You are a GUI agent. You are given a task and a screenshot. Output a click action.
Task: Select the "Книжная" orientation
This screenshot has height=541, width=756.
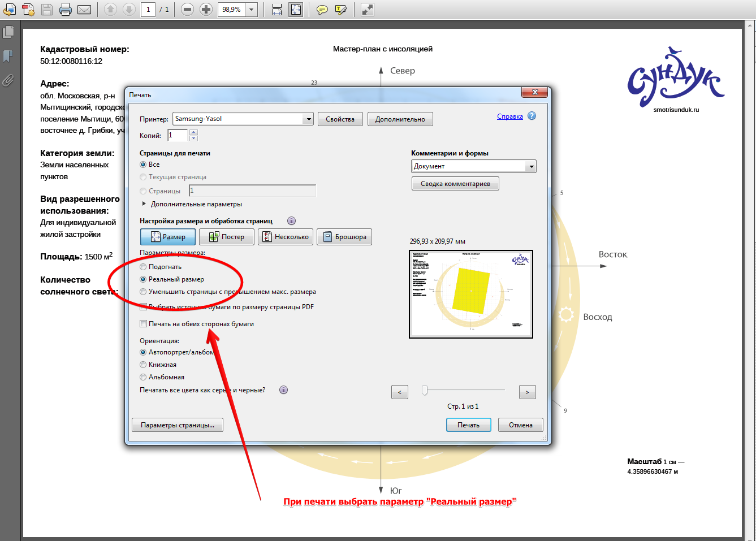point(143,365)
